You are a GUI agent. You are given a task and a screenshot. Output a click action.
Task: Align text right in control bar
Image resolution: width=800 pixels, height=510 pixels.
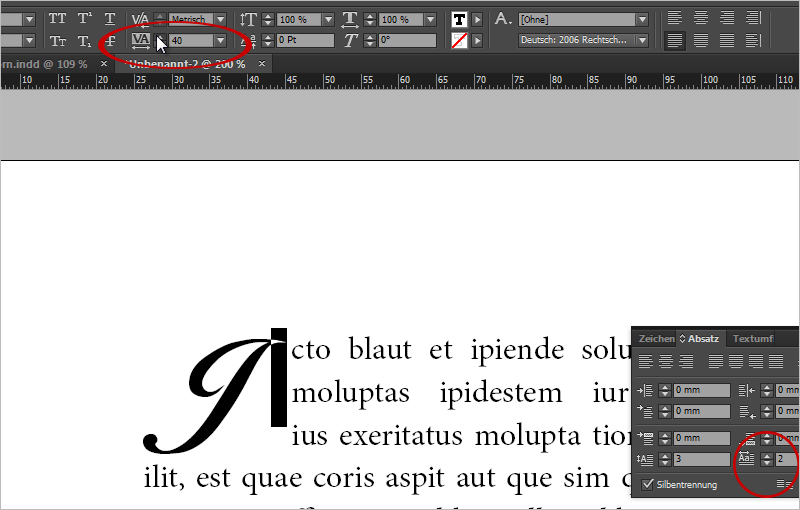pos(727,18)
